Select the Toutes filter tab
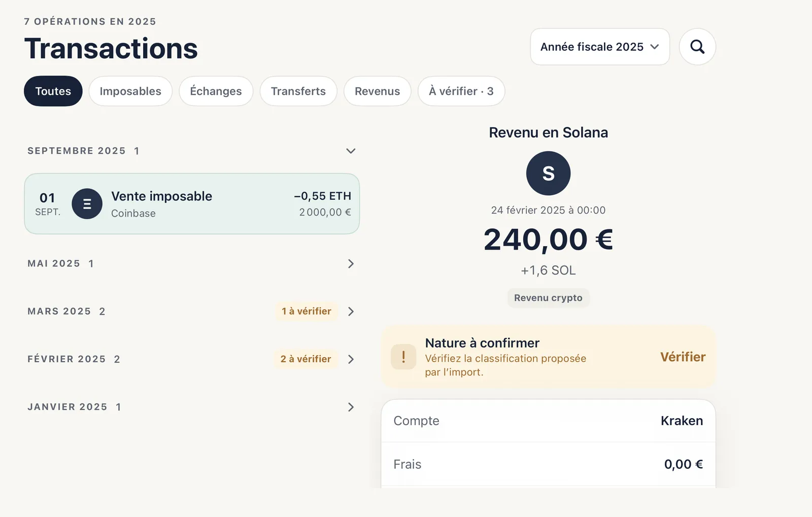 click(53, 91)
